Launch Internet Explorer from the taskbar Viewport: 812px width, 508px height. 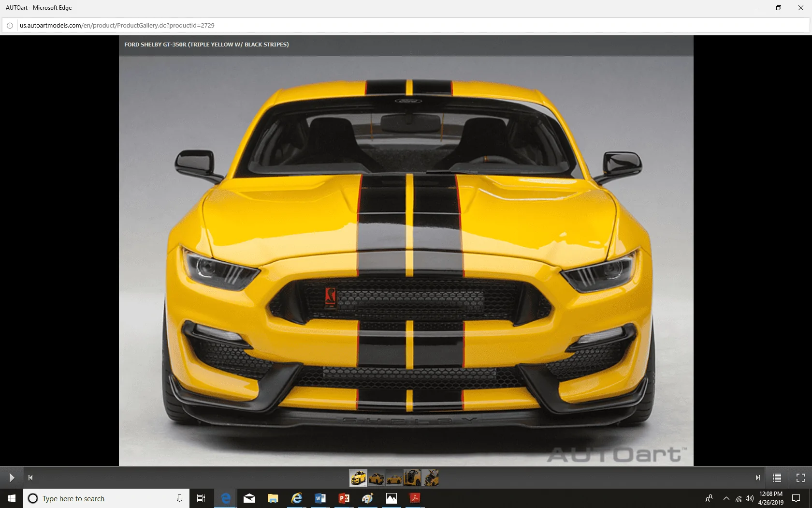pos(297,498)
